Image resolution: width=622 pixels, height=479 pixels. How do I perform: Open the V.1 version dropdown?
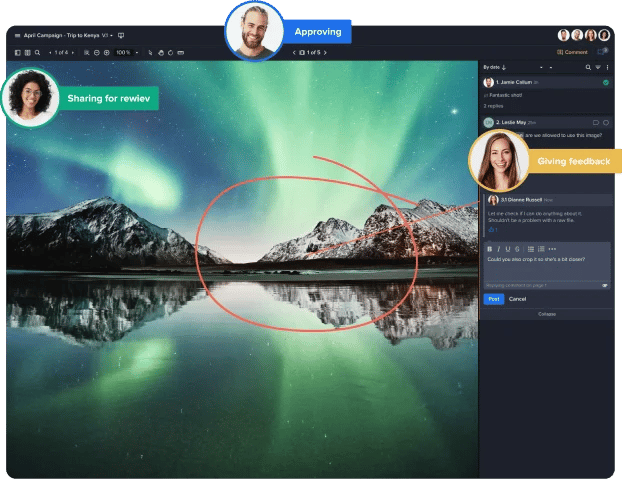(106, 34)
